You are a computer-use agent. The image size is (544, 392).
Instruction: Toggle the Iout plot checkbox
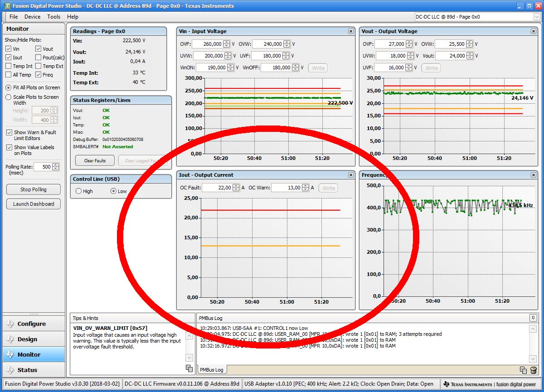point(8,58)
